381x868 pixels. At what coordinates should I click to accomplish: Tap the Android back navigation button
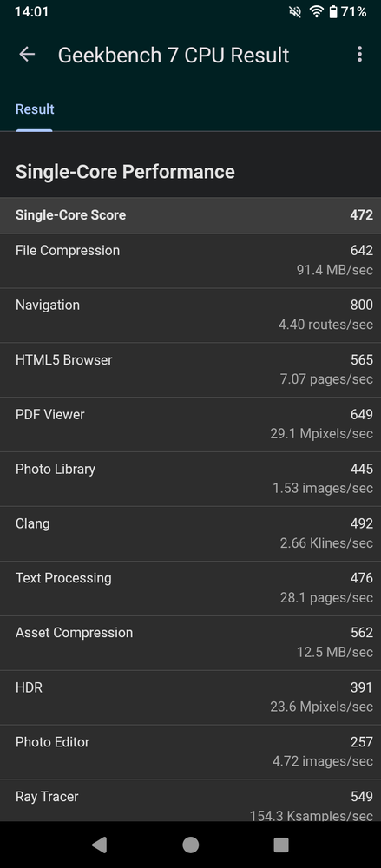point(99,845)
